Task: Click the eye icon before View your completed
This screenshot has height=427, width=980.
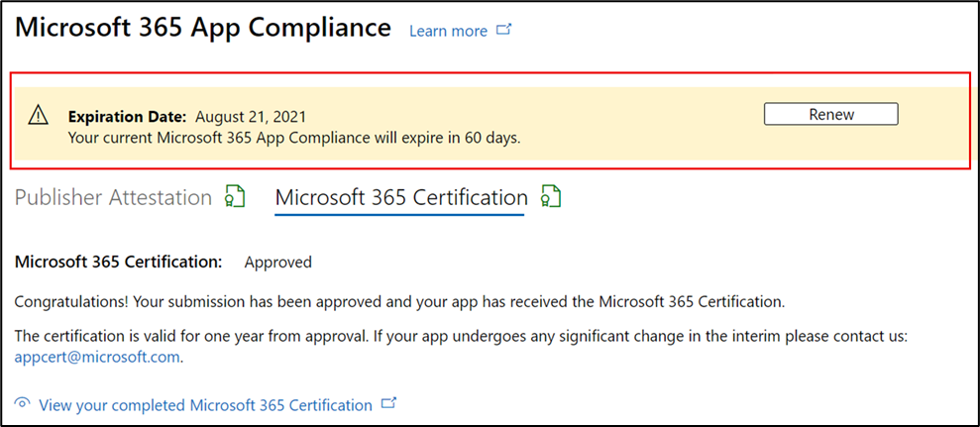Action: pyautogui.click(x=23, y=404)
